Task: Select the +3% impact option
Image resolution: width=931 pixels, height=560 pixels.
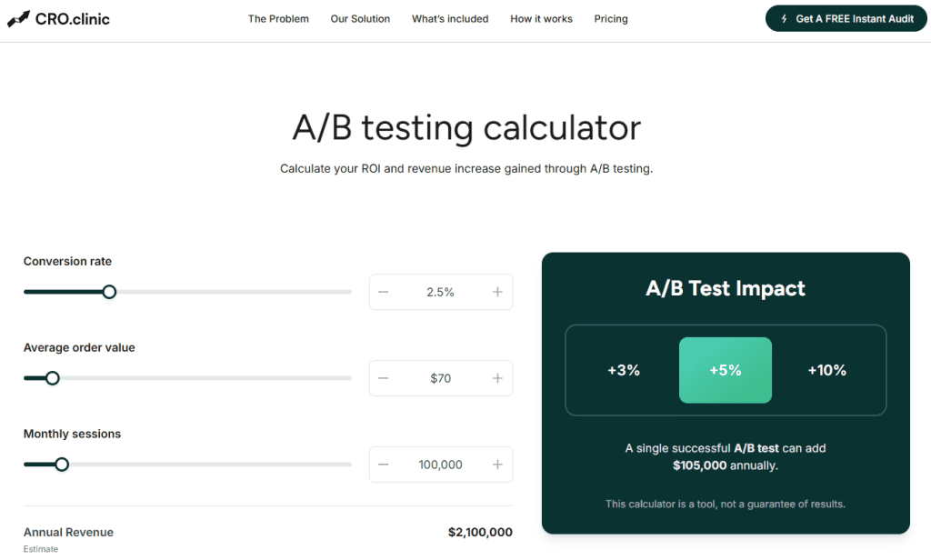Action: [624, 370]
